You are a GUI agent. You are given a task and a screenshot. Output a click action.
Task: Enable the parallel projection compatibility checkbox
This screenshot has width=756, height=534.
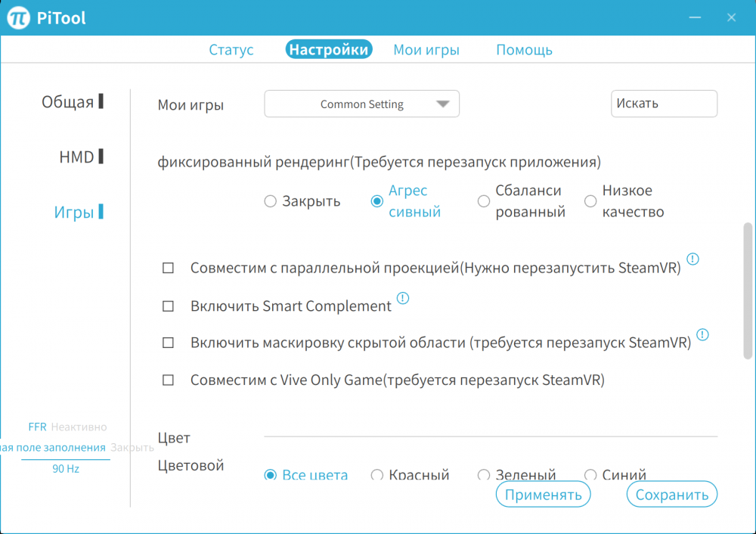pos(168,268)
